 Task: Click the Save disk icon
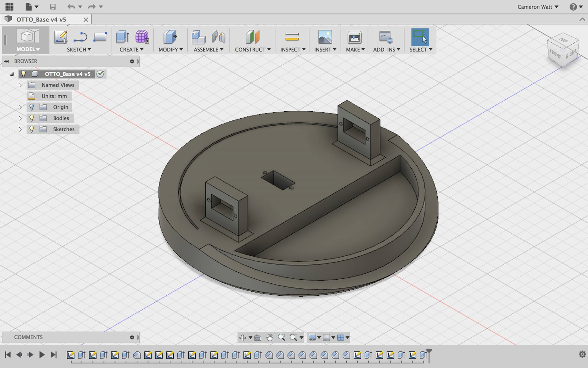53,7
